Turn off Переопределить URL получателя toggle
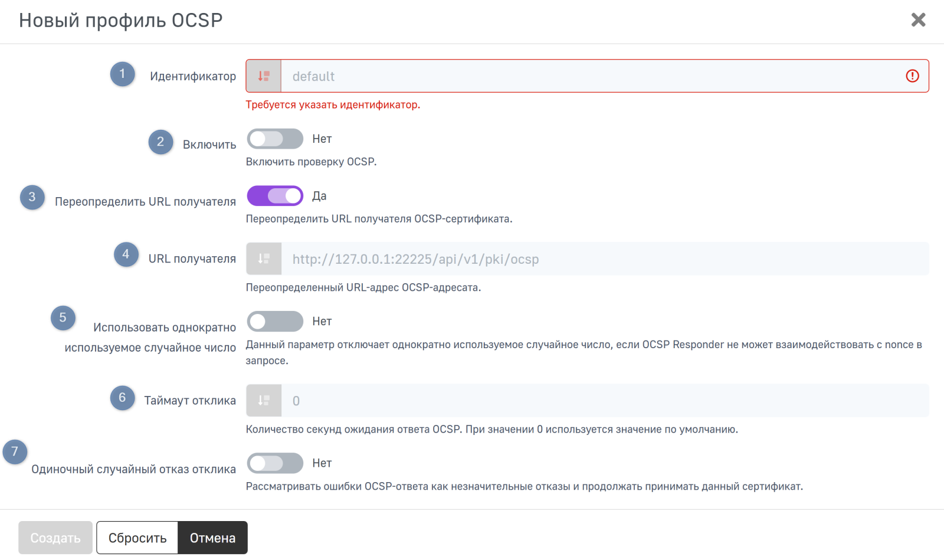 275,196
